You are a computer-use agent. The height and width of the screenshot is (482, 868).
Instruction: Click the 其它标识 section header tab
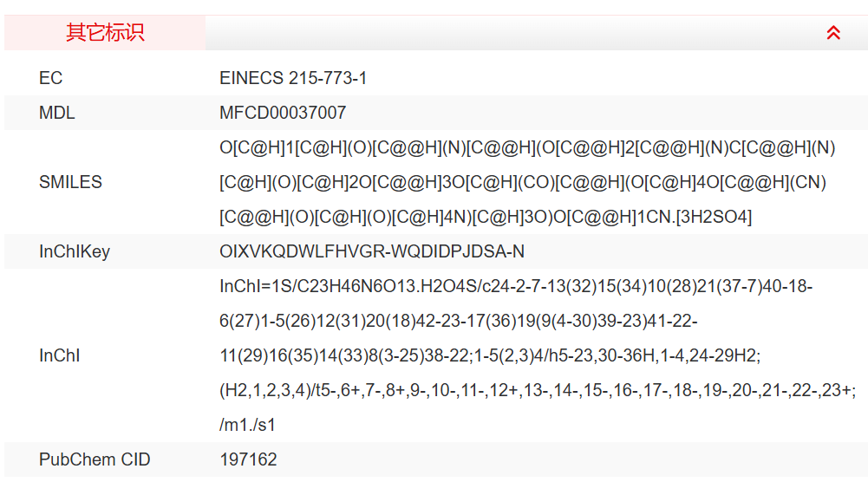coord(105,33)
